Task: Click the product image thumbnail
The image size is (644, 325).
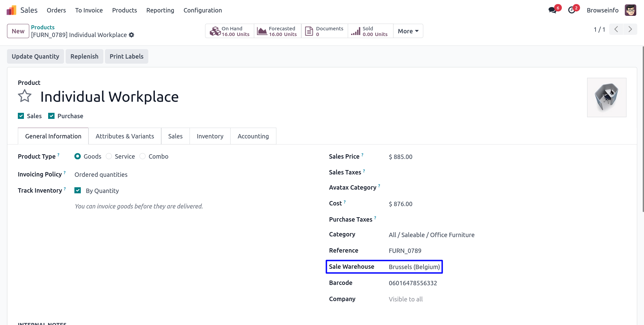Action: 606,97
